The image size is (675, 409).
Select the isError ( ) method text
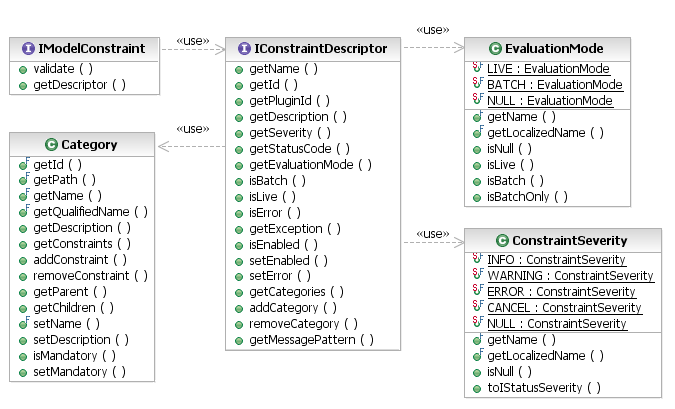point(275,213)
